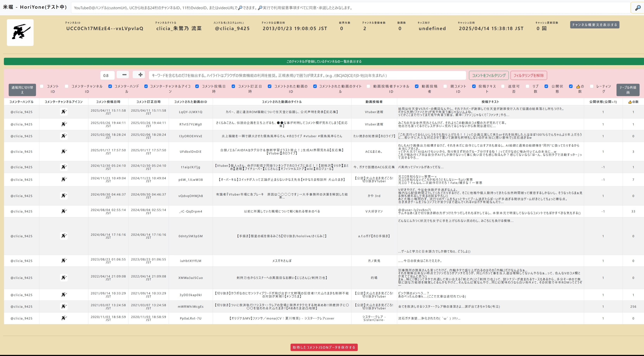The height and width of the screenshot is (356, 644).
Task: Click 投稿テキスト column header
Action: 490,102
